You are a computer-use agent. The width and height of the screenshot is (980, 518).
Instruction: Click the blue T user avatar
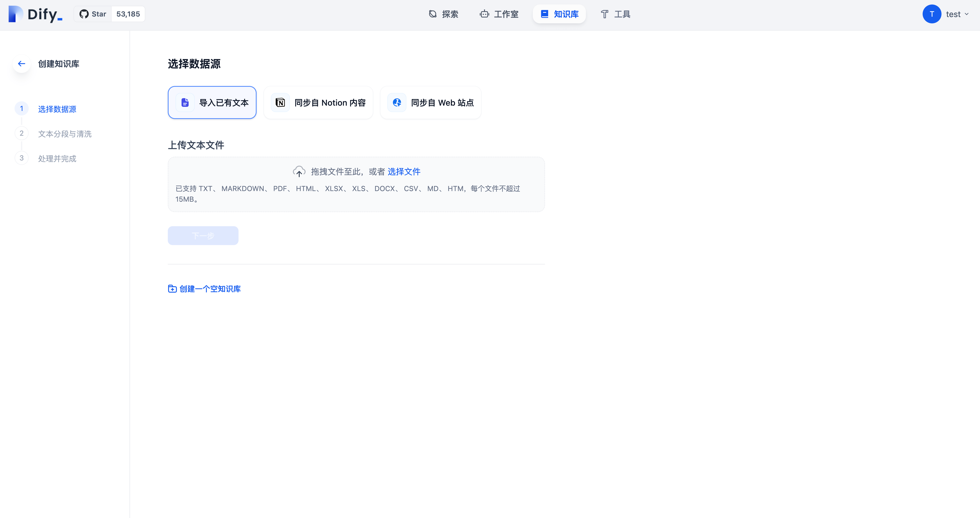click(932, 14)
